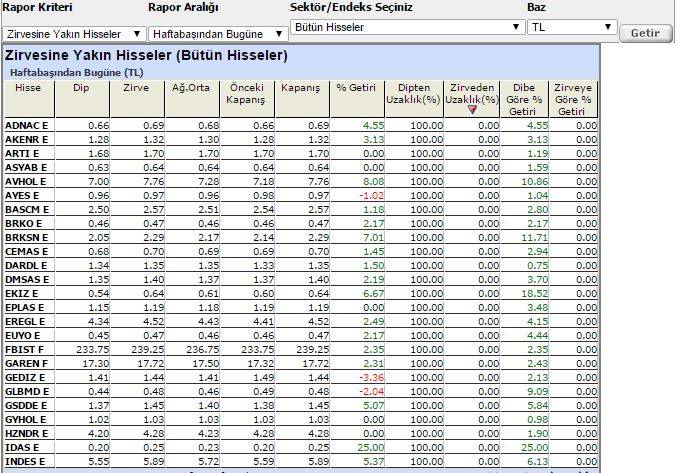Open the ADNAC E stock link
Screen dimensions: 677x473
pyautogui.click(x=26, y=125)
